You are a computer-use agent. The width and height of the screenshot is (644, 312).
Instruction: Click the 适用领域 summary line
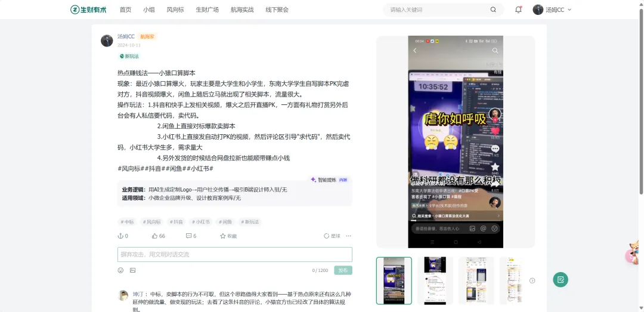(x=181, y=198)
